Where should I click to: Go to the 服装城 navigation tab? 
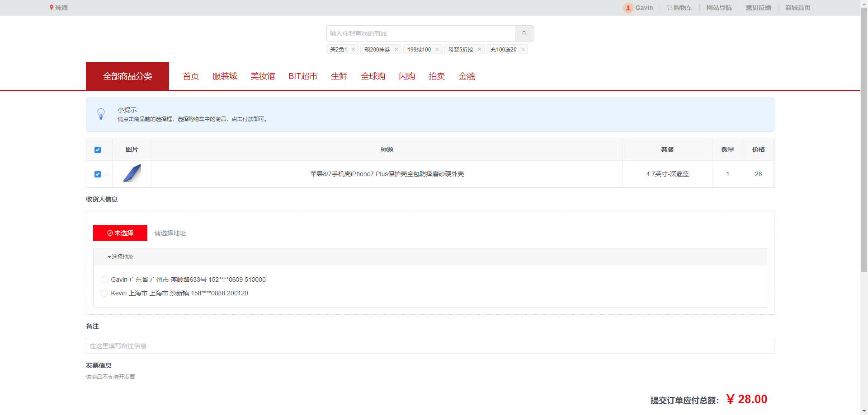coord(225,76)
